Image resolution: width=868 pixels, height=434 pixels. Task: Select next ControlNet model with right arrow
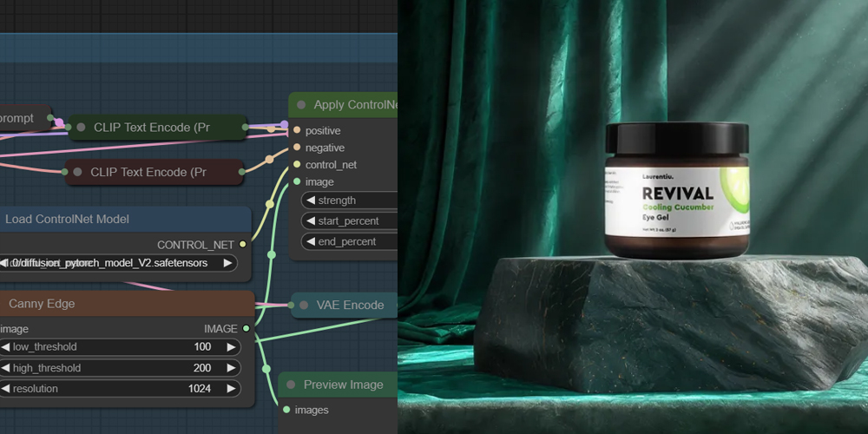[227, 263]
